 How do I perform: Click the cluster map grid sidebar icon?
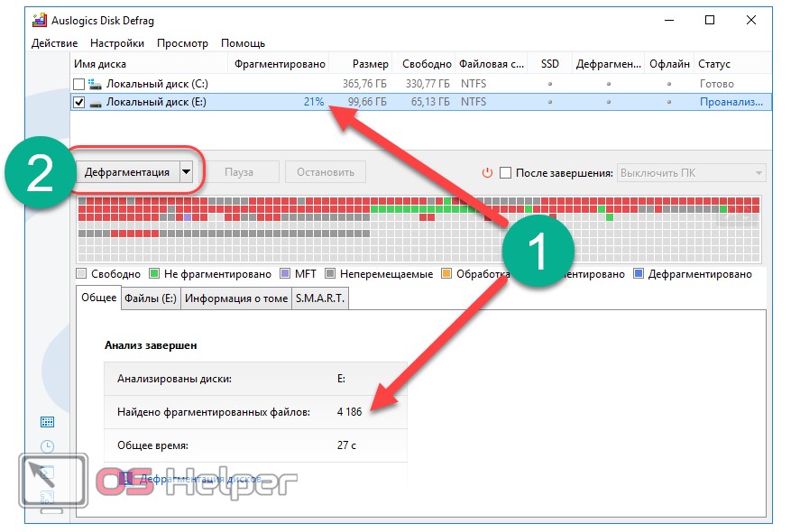point(47,422)
